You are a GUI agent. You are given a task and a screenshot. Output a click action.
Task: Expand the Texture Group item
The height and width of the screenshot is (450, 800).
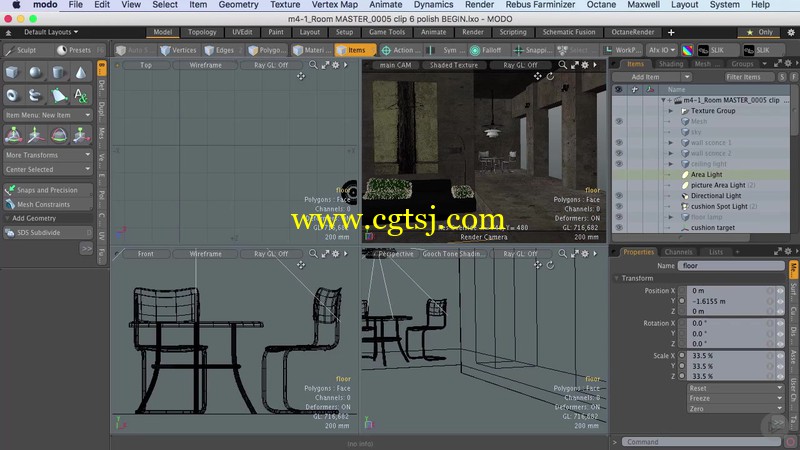(671, 111)
